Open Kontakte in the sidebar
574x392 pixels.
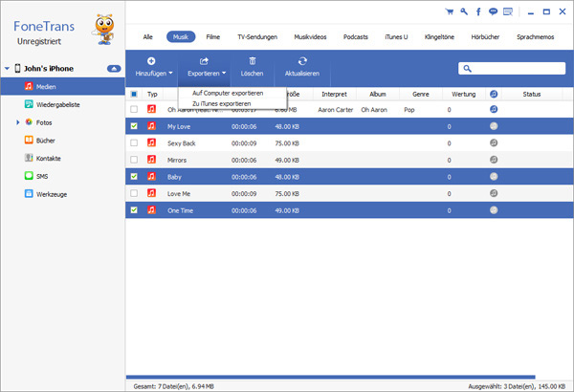pos(42,158)
